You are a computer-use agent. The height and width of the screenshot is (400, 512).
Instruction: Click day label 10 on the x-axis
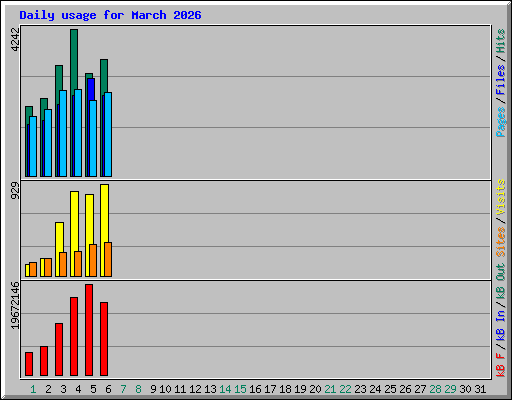coord(165,389)
